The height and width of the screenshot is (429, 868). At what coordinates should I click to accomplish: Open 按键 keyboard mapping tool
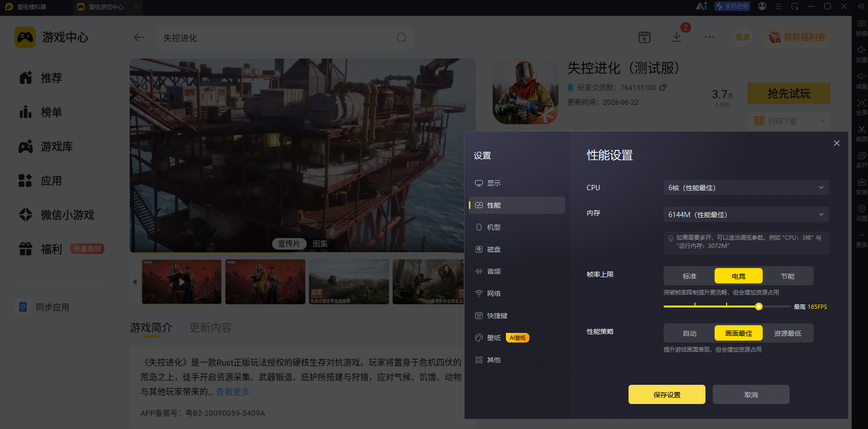(x=861, y=28)
